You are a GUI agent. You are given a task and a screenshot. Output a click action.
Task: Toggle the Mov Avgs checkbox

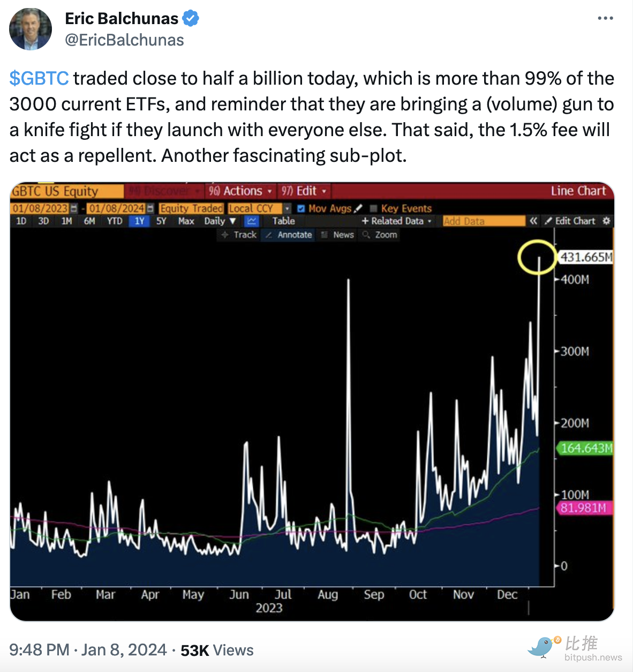click(x=301, y=208)
